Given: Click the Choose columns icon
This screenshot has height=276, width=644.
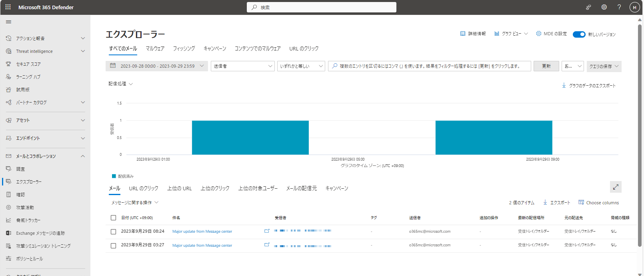Looking at the screenshot, I should (581, 202).
